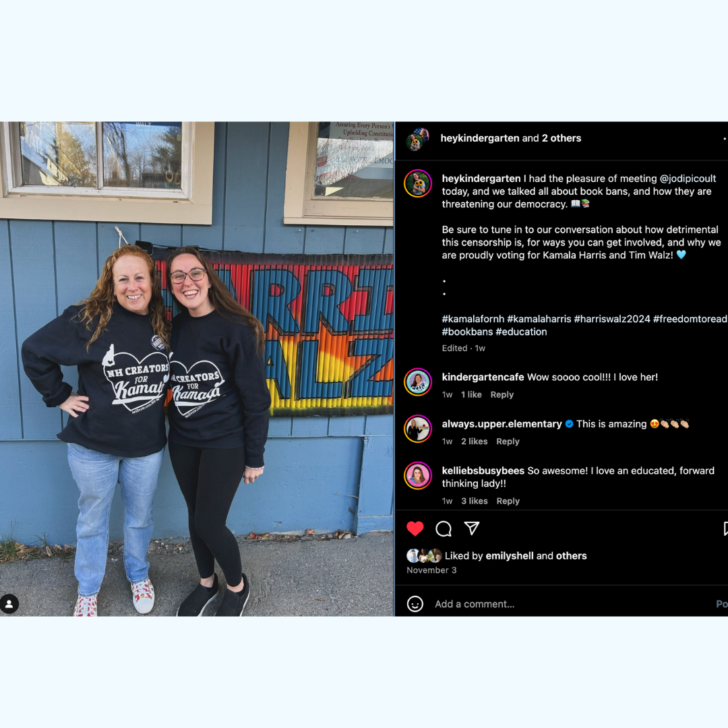Open kelliebsbusybees profile picture
728x728 pixels.
[418, 475]
